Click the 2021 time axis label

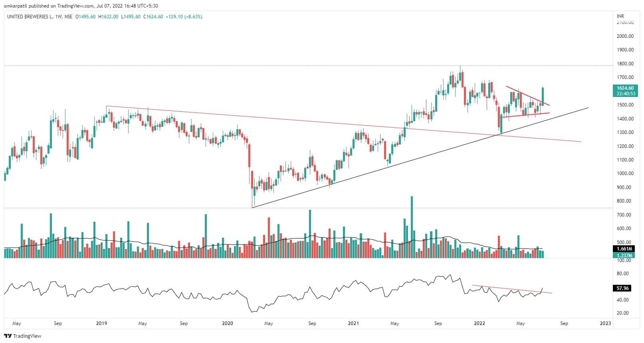[353, 323]
